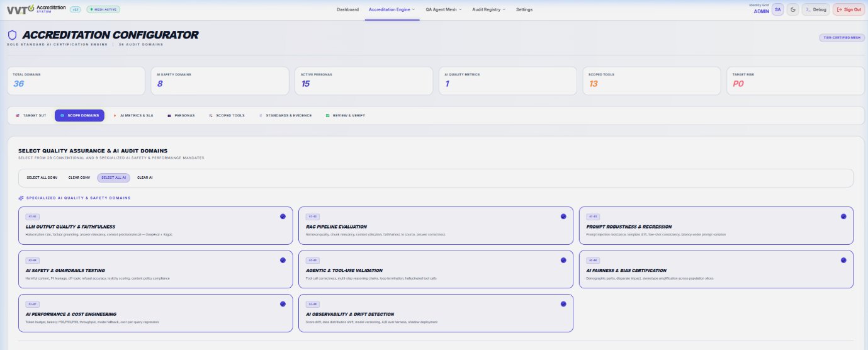Click the Select Quality Assurance & AI Audit Domains heading

point(93,151)
